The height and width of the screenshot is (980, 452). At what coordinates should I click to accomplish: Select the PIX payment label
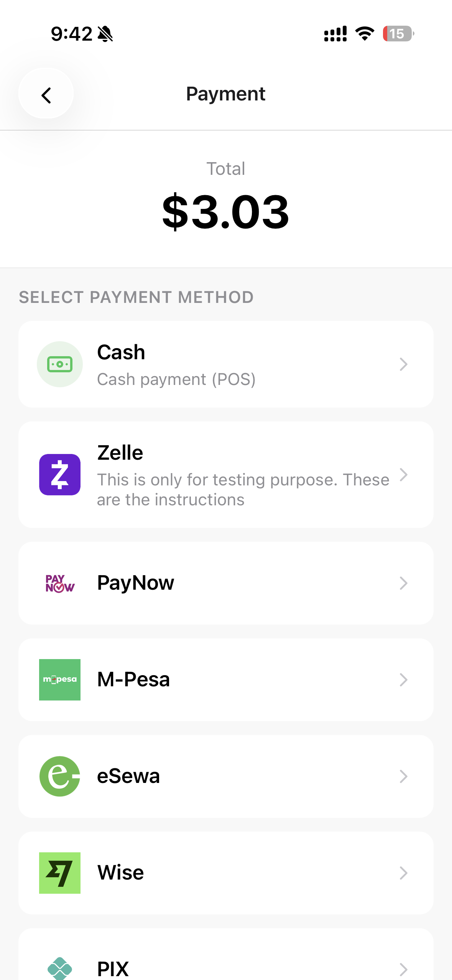[x=113, y=968]
